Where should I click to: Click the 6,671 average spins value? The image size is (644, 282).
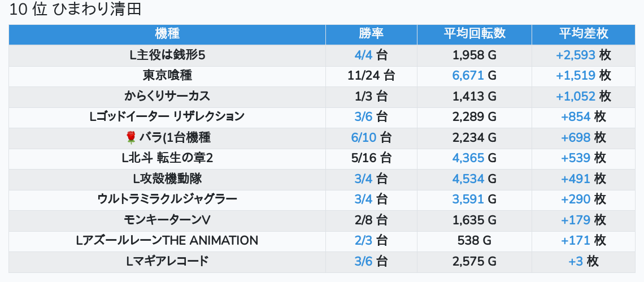[x=468, y=75]
